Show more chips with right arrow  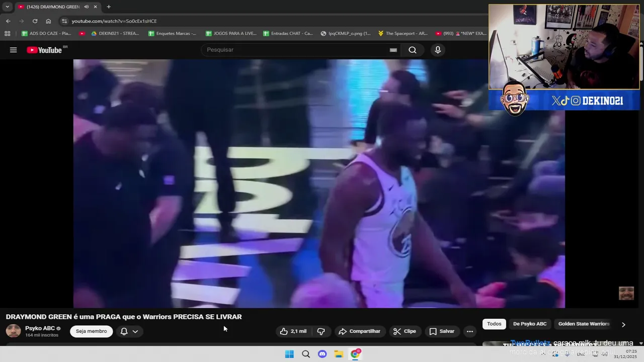click(x=623, y=324)
